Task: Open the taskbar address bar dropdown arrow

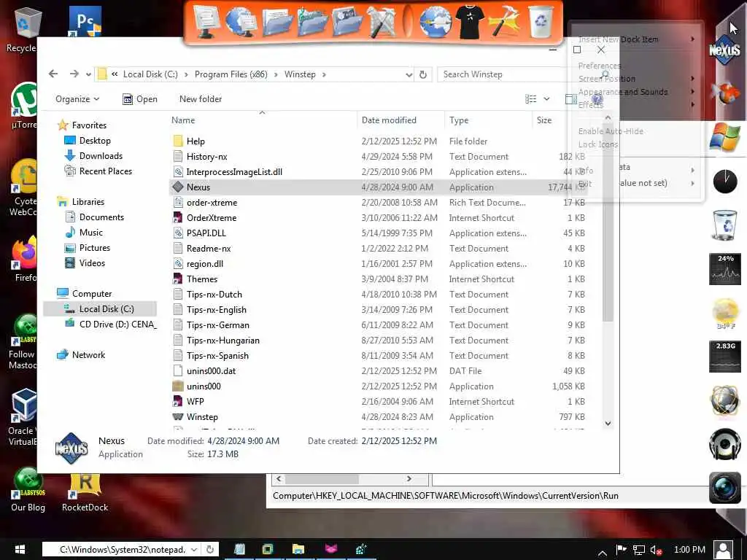Action: coord(194,550)
